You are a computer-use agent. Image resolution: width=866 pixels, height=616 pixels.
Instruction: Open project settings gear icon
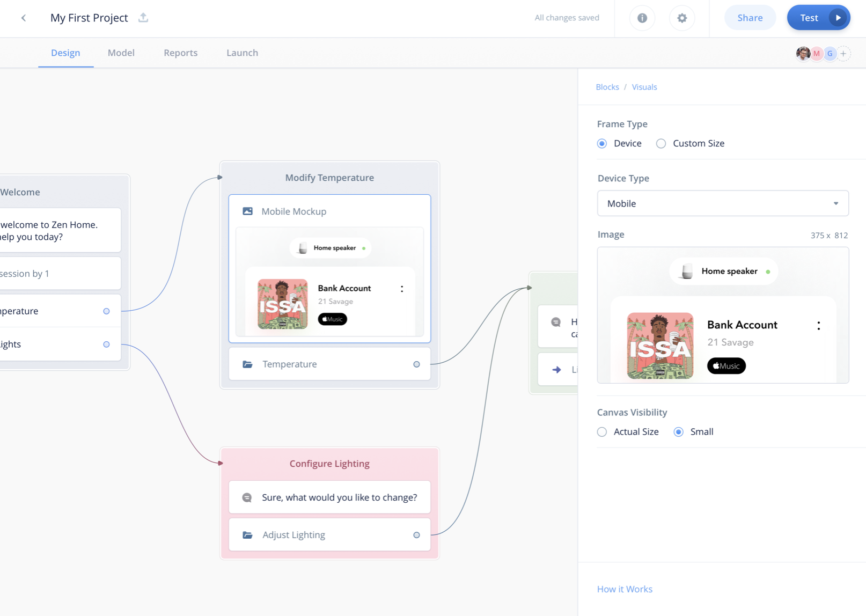(x=682, y=18)
